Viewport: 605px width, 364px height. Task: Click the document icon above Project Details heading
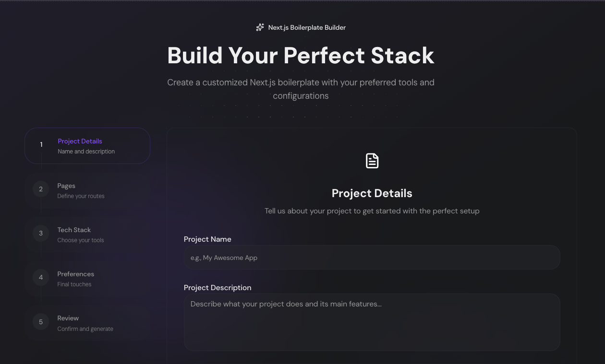[x=372, y=161]
